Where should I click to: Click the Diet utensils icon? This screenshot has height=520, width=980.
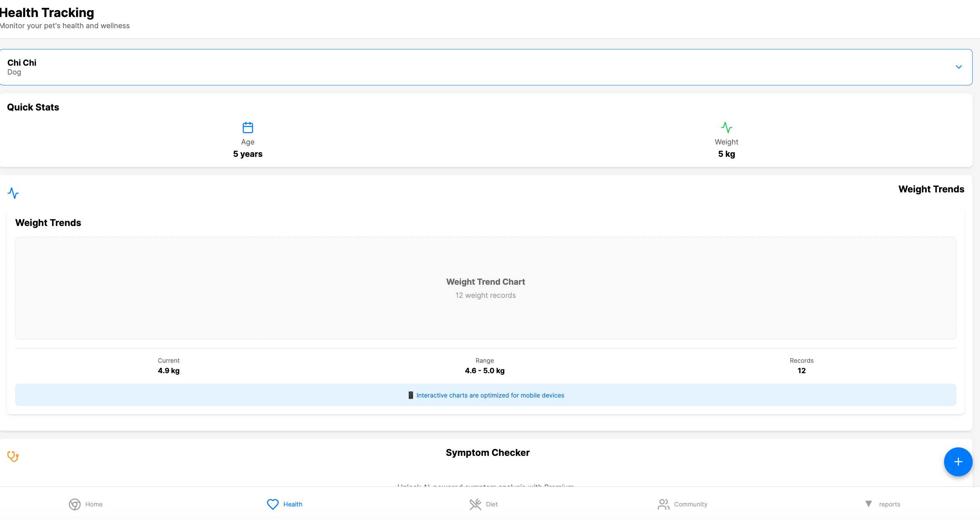point(475,504)
